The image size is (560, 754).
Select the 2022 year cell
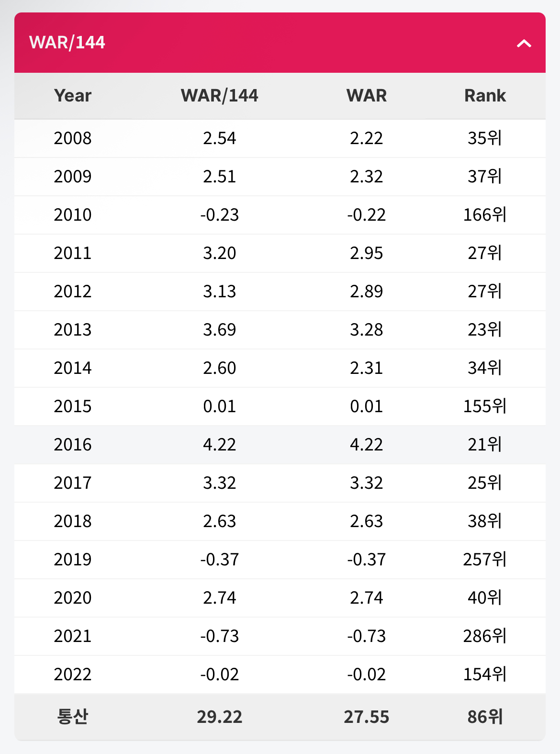[73, 675]
